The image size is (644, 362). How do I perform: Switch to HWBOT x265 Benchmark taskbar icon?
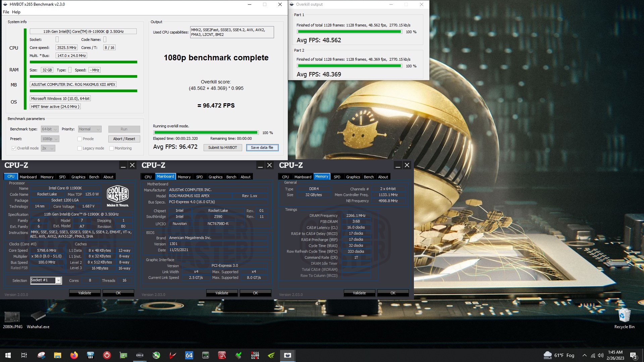tap(288, 355)
